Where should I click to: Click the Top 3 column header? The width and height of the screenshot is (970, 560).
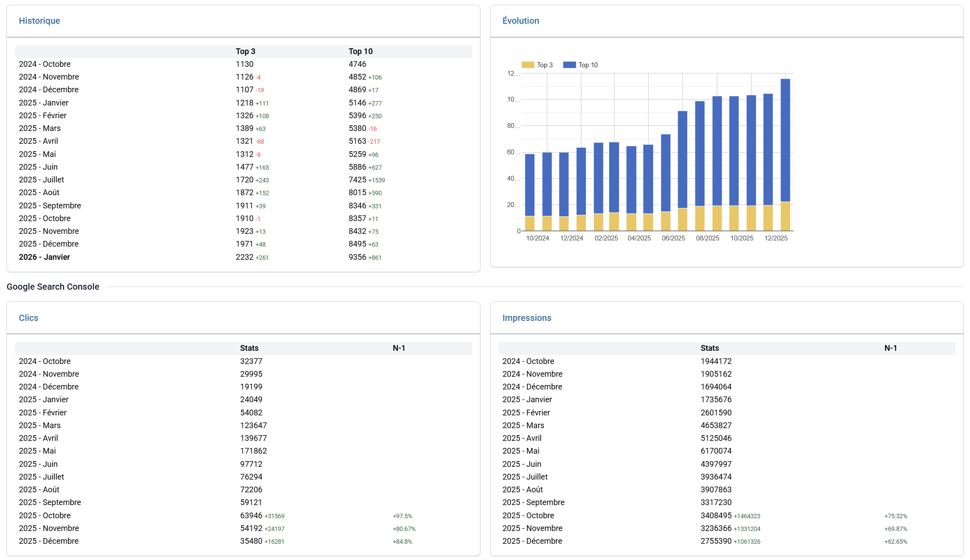[245, 51]
